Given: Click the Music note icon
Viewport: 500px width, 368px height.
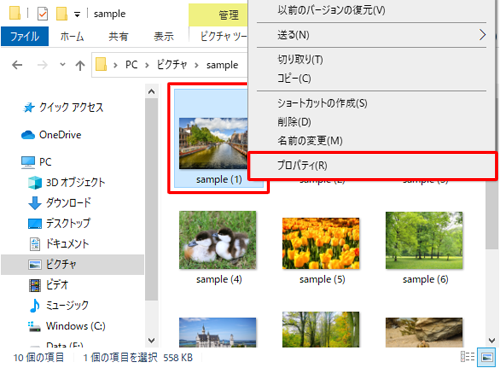Looking at the screenshot, I should point(35,305).
